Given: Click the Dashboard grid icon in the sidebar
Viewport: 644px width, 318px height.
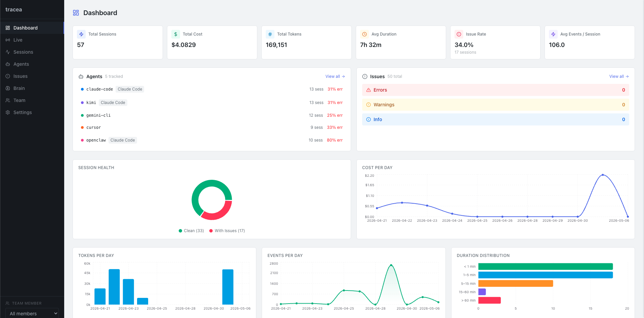Looking at the screenshot, I should (8, 28).
